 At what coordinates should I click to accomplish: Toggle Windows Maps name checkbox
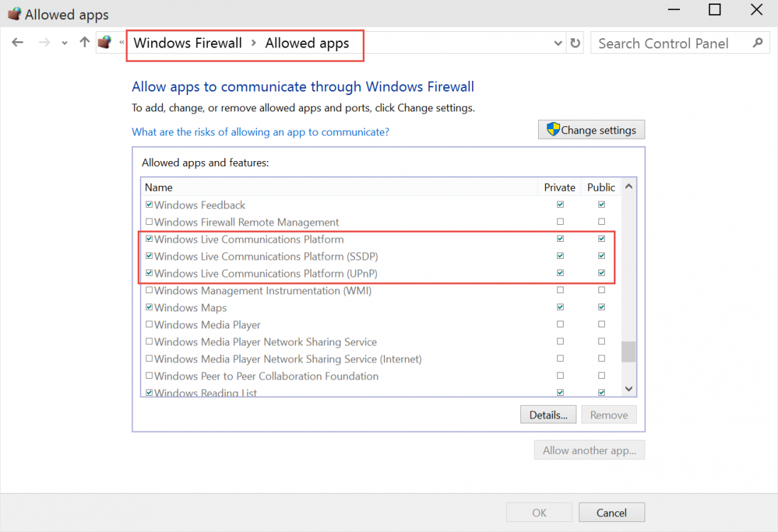[x=149, y=307]
